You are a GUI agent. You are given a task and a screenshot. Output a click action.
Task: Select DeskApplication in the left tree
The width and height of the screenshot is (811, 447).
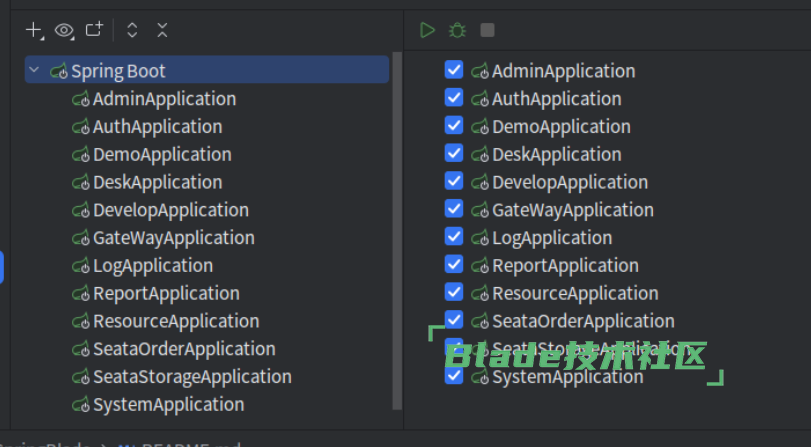(x=157, y=182)
